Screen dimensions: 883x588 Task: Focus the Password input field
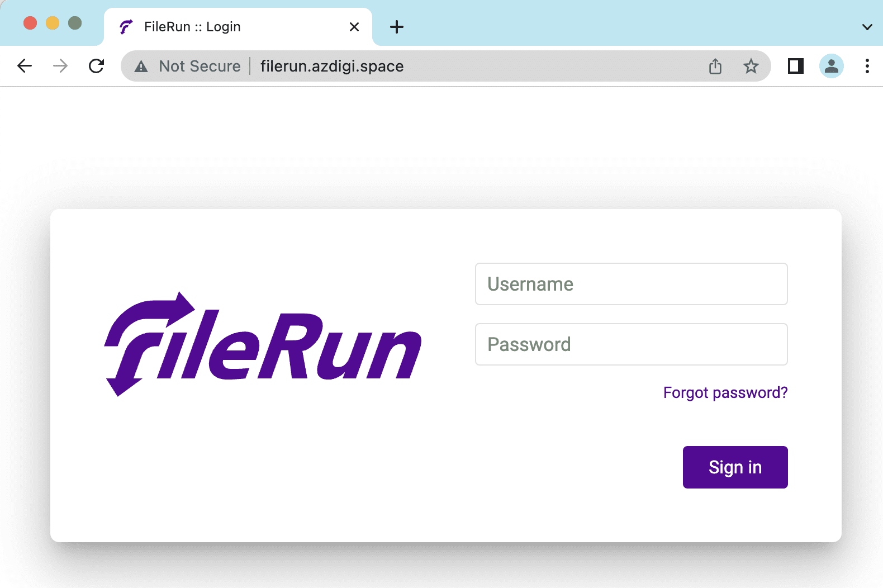(632, 344)
